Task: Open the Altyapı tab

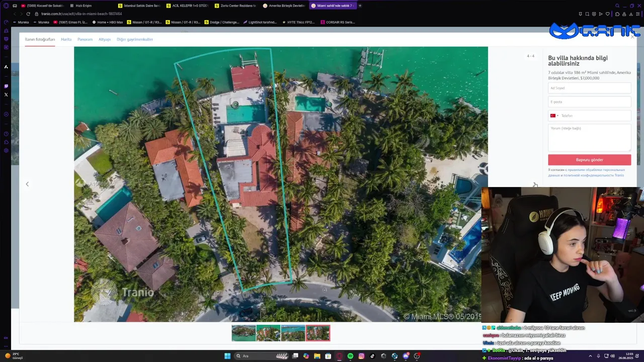Action: tap(105, 39)
